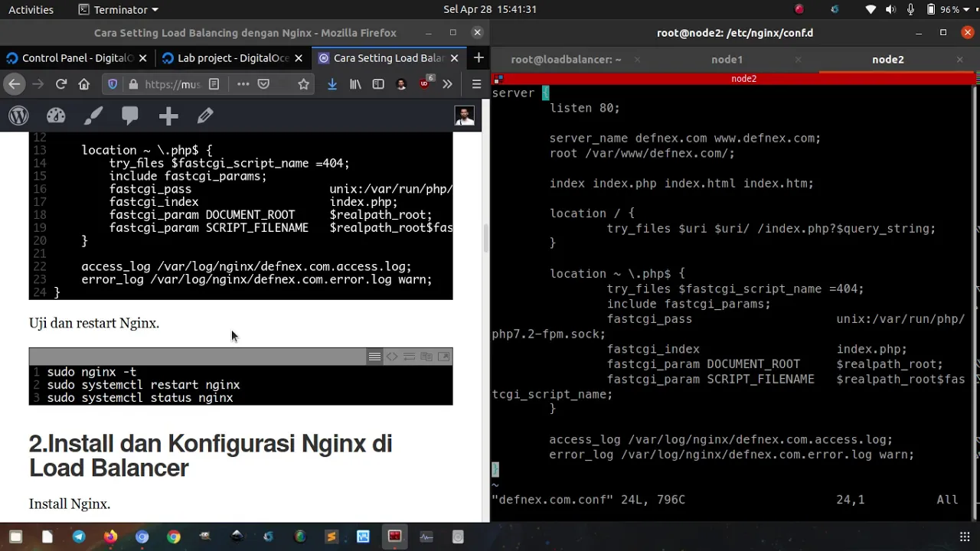Open the WordPress user avatar menu
980x551 pixels.
(464, 116)
